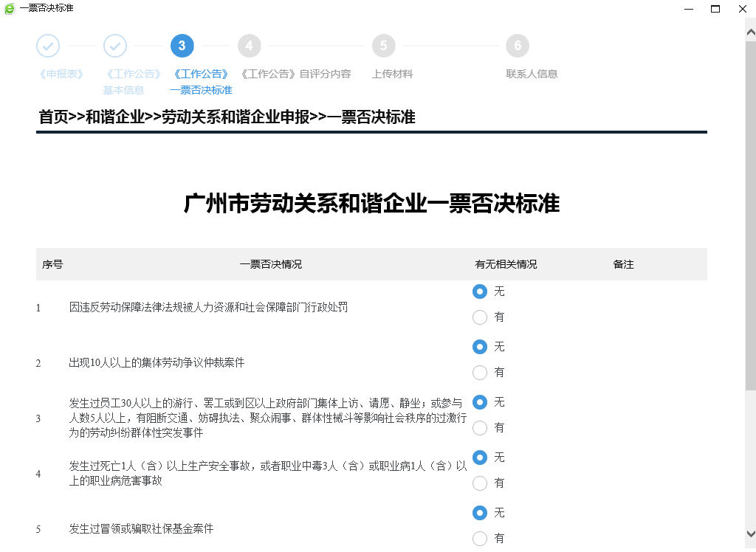Select 无 for row 2 集体劳动争议仲裁
Viewport: 756px width, 552px height.
(x=480, y=347)
